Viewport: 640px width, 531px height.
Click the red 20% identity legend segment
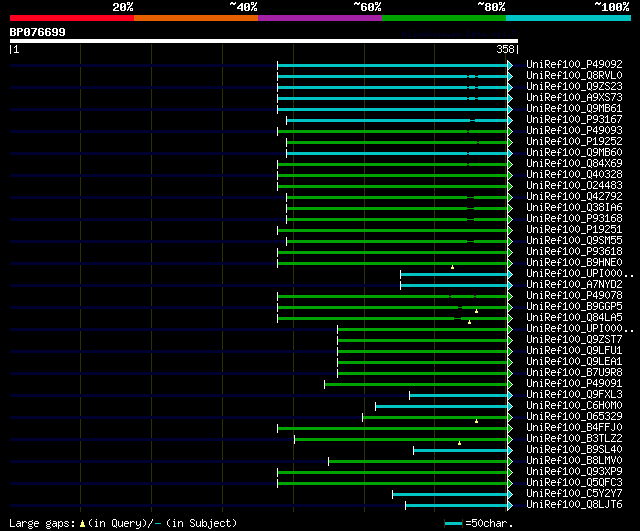[72, 18]
